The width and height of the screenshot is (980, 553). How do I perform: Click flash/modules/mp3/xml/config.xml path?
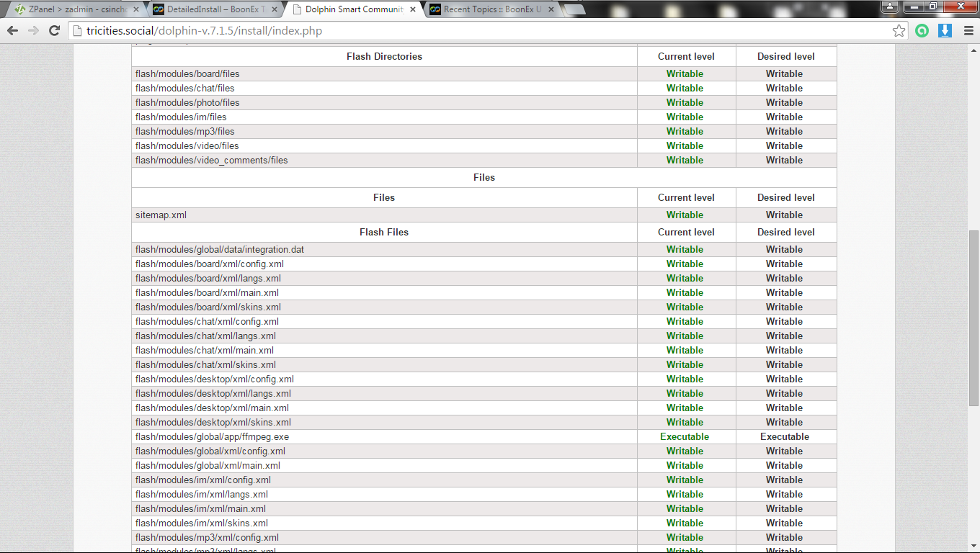[x=207, y=537]
